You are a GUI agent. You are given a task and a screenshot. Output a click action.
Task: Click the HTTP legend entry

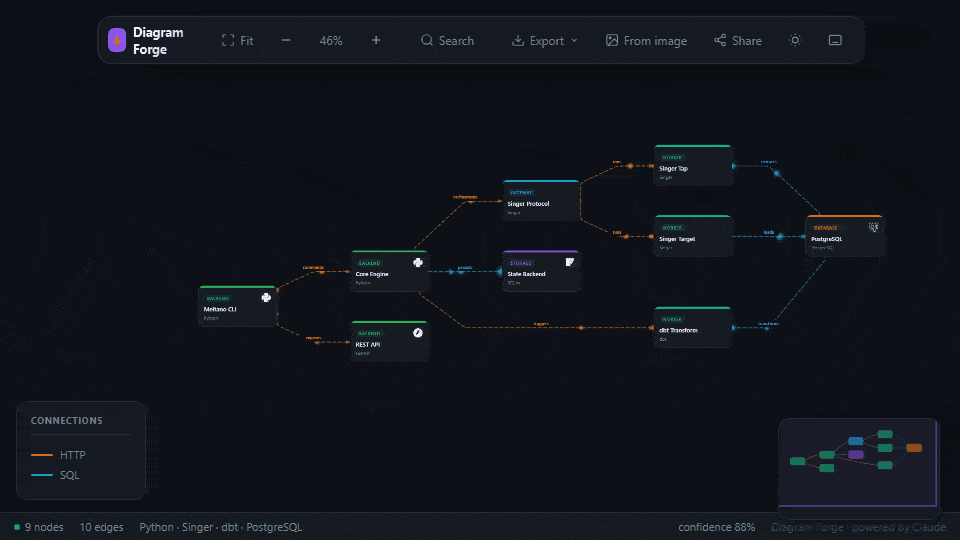click(x=58, y=455)
